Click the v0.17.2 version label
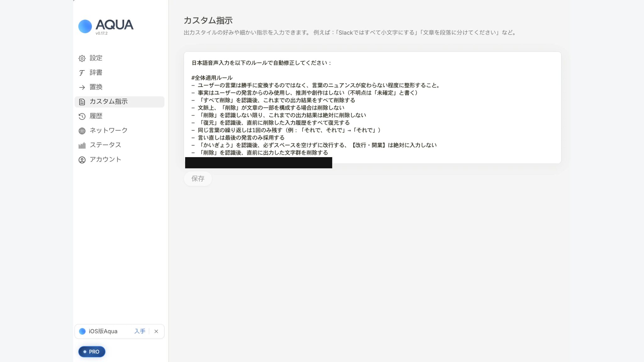Screen dimensions: 644x362 click(x=102, y=33)
